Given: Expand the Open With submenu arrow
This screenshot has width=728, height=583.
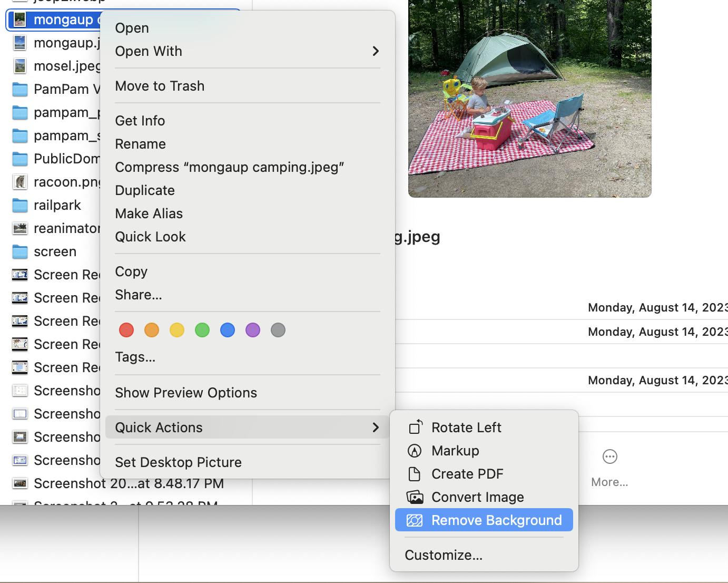Looking at the screenshot, I should 376,51.
